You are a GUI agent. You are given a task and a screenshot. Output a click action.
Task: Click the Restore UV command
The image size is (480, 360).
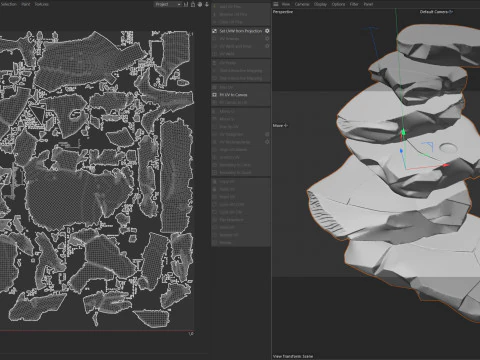(241, 235)
